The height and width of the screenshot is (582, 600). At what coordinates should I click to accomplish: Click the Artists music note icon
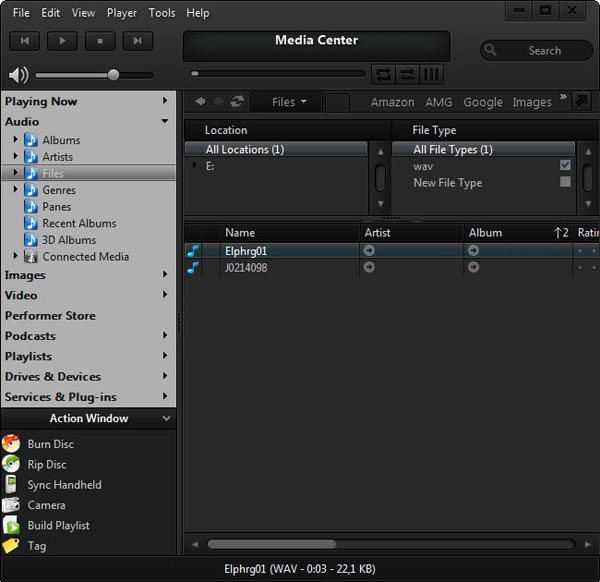pyautogui.click(x=31, y=157)
